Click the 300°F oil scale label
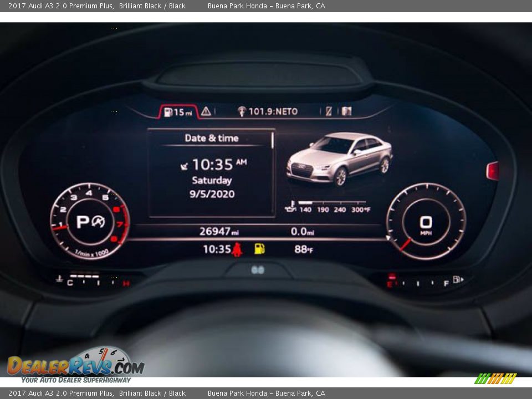The width and height of the screenshot is (532, 399). pos(361,209)
